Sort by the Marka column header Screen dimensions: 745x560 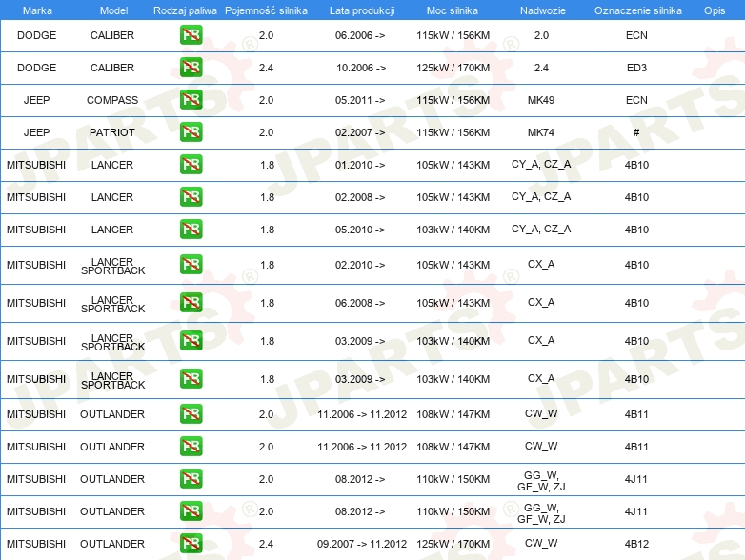(x=36, y=10)
